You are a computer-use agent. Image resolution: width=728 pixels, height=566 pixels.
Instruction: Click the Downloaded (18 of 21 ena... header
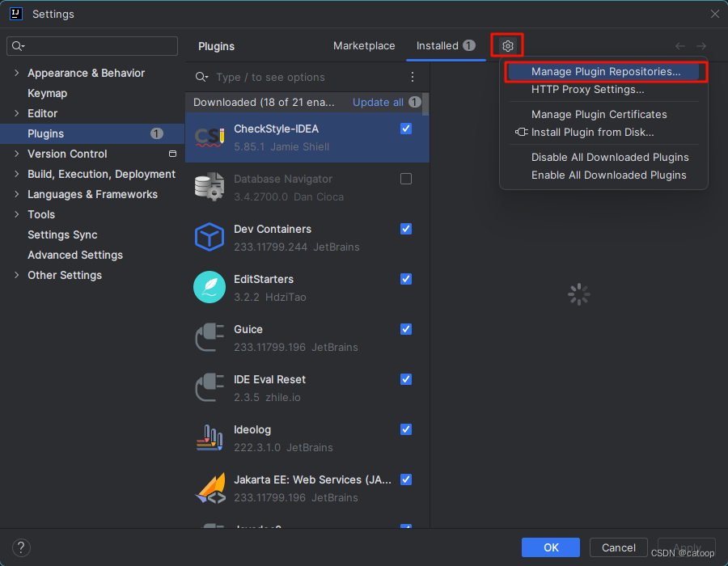tap(264, 102)
